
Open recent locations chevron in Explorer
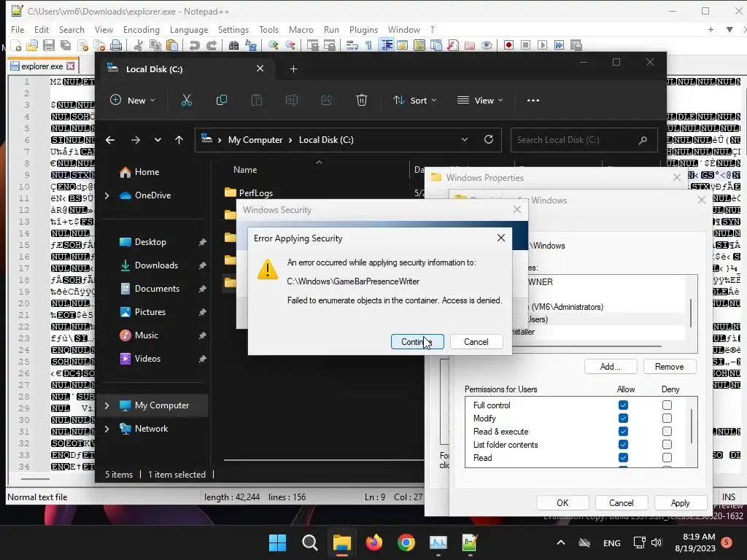coord(158,140)
